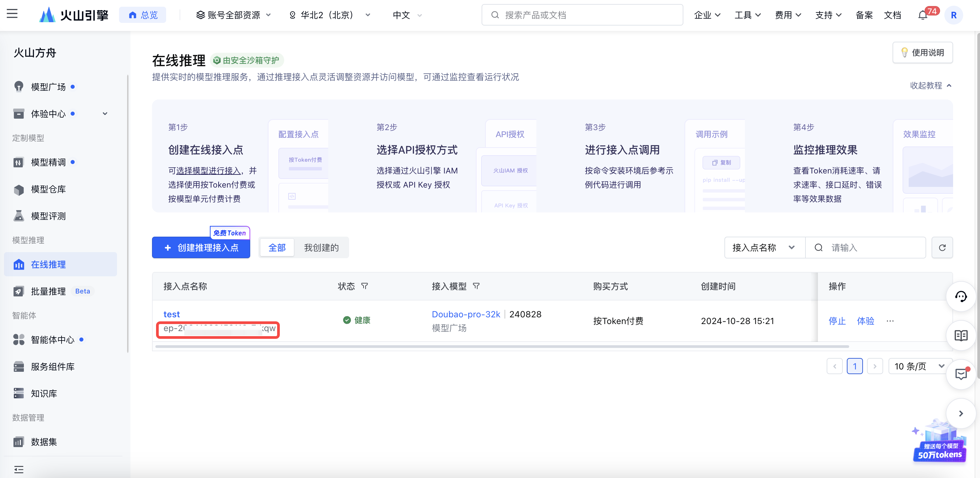Open 模型广场 in the sidebar
The image size is (980, 478).
(x=48, y=87)
